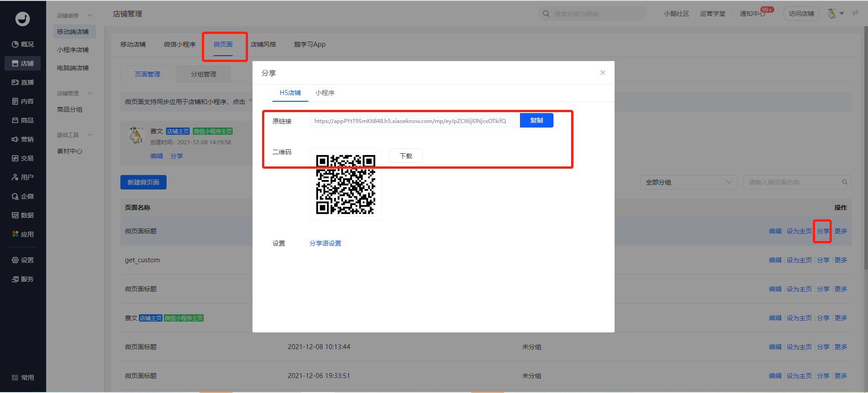Open the 直播 live streaming section
Viewport: 868px width, 393px height.
click(x=23, y=82)
